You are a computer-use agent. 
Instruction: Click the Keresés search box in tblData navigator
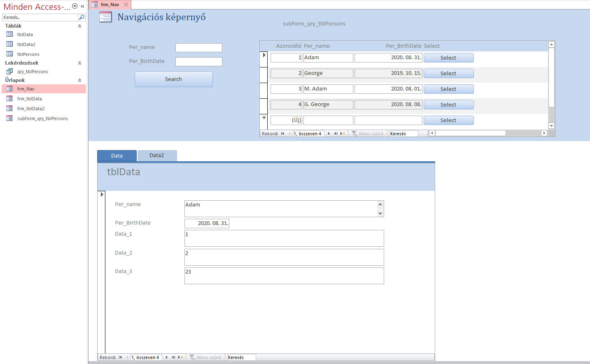[241, 357]
